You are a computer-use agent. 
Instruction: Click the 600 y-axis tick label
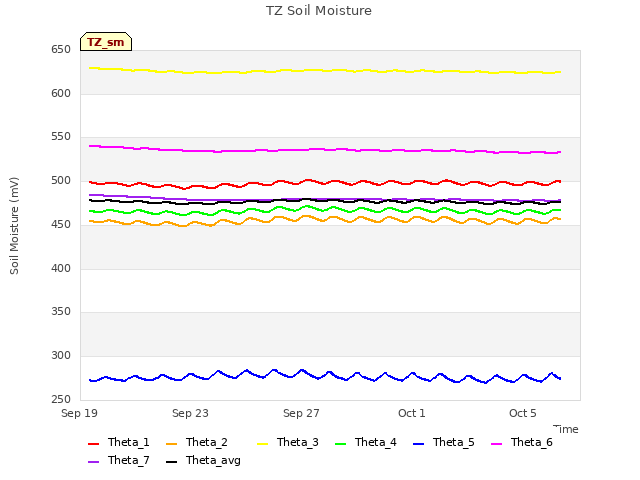coord(61,93)
